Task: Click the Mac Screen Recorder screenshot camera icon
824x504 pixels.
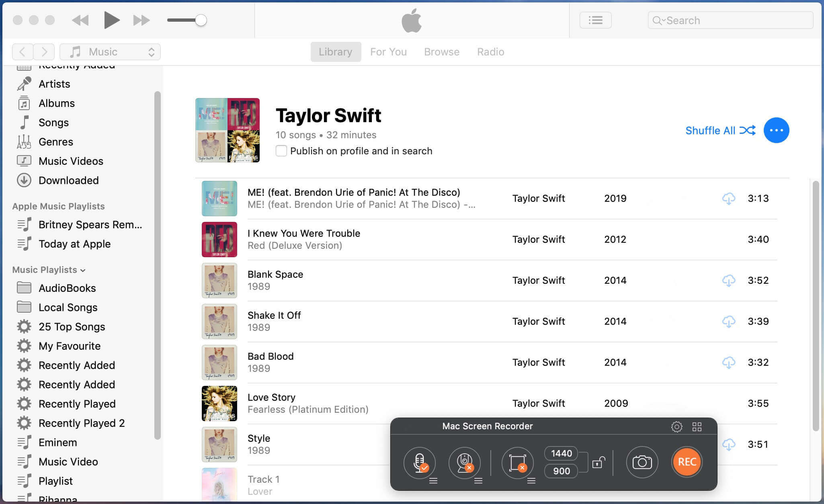Action: click(641, 462)
